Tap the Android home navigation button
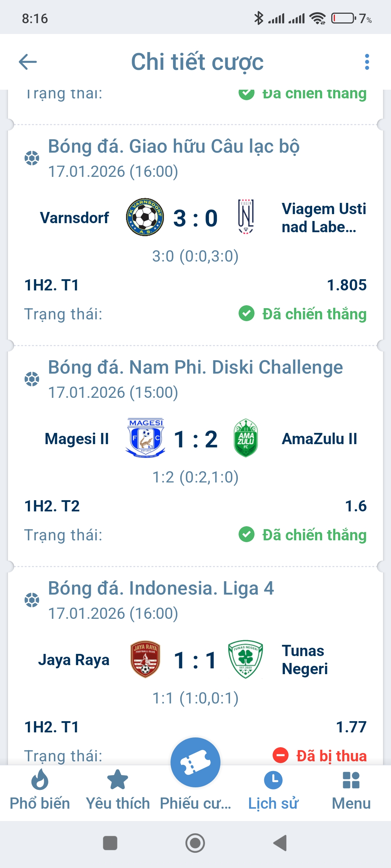The image size is (391, 868). pyautogui.click(x=195, y=843)
